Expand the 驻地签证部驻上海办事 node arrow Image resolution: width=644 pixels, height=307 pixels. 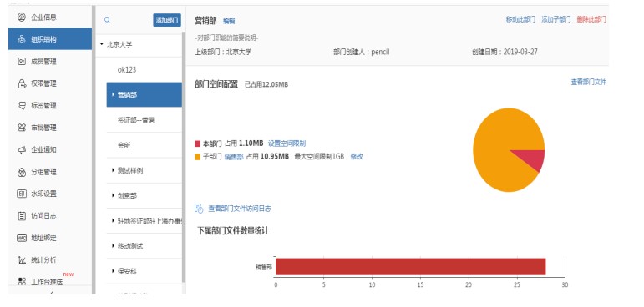(x=113, y=221)
